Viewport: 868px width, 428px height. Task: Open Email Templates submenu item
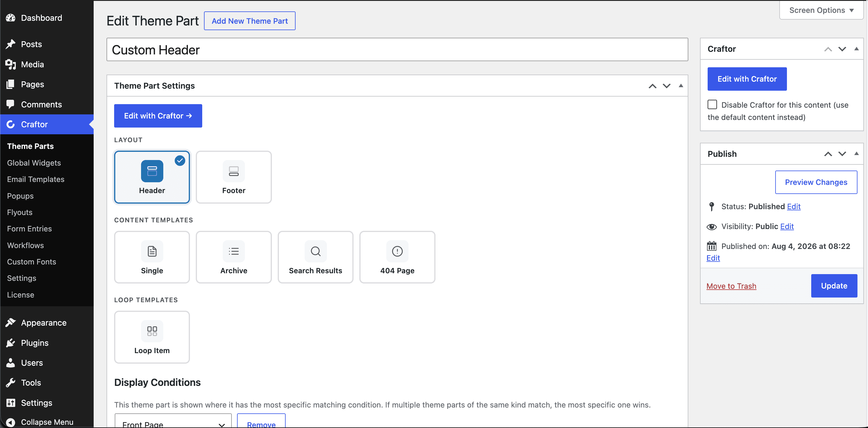tap(36, 180)
